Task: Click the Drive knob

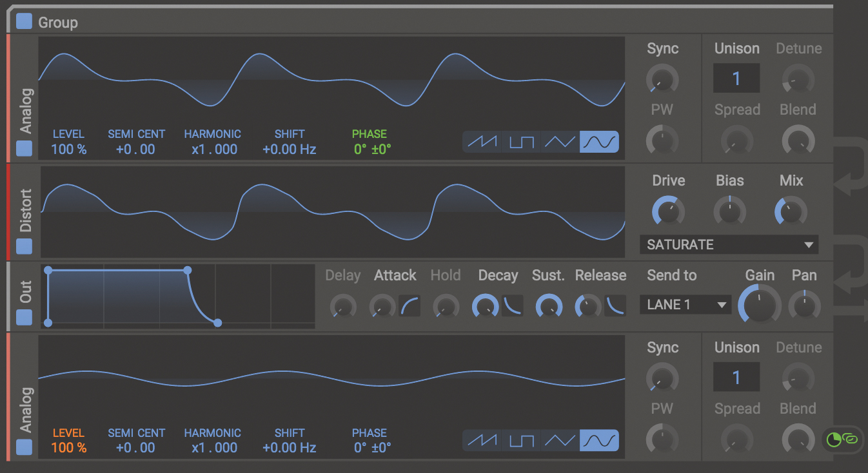Action: point(668,211)
